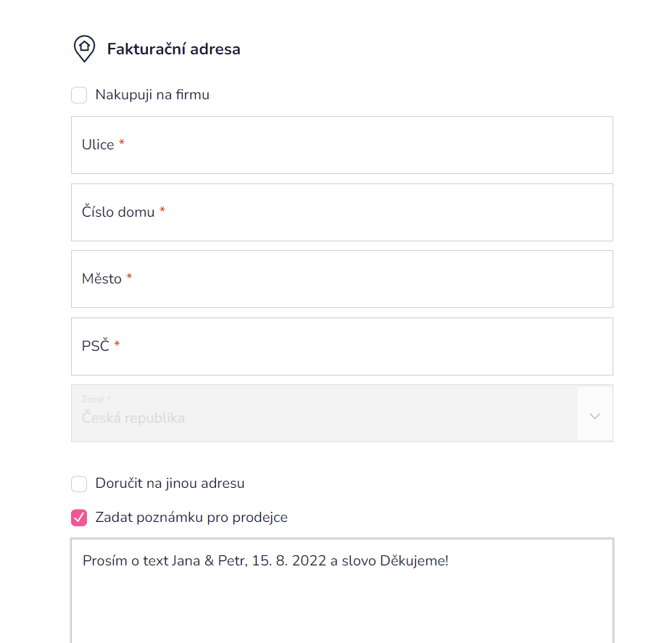Click the chevron arrow of Země selector
Screen dimensions: 672x643
594,416
